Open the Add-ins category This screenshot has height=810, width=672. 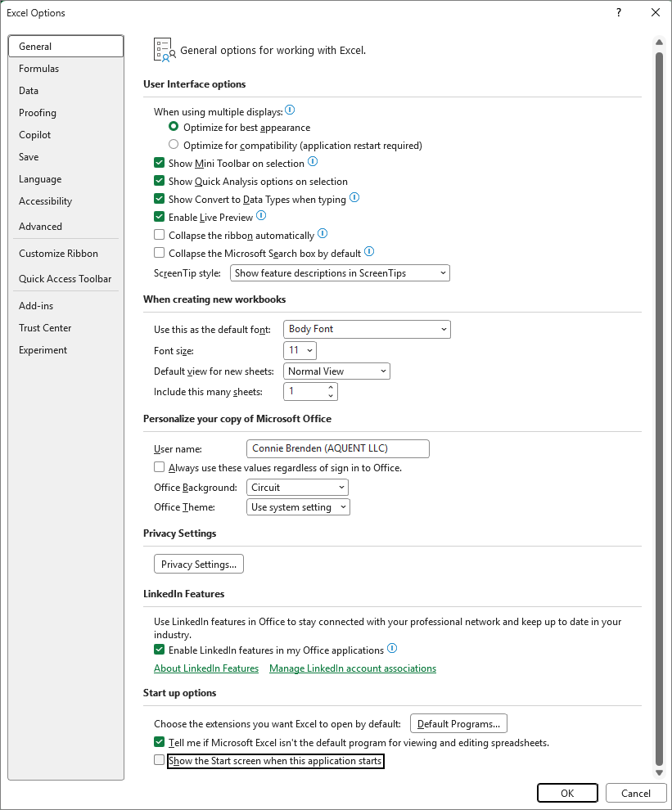(x=66, y=306)
